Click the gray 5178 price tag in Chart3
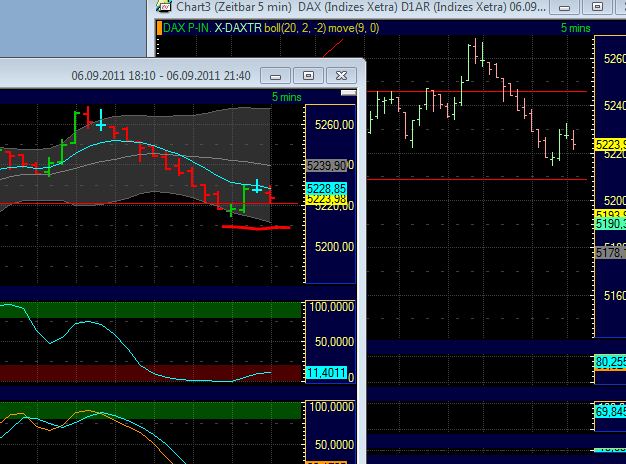The width and height of the screenshot is (626, 464). pos(610,252)
